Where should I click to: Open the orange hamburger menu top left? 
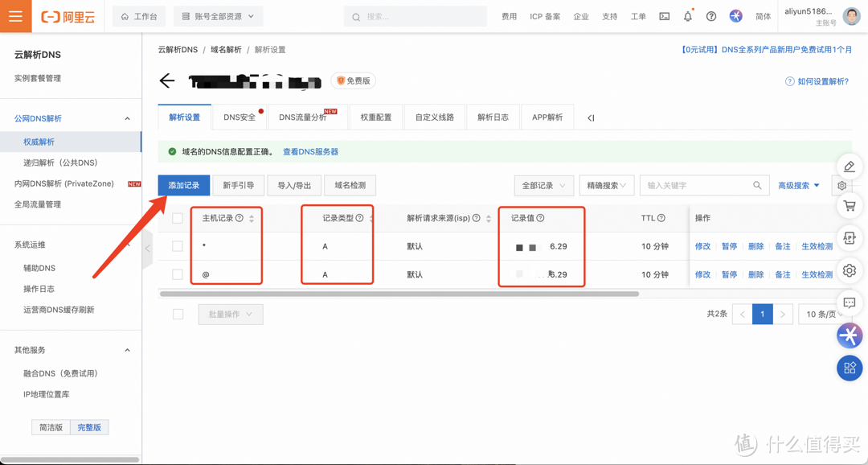click(15, 16)
